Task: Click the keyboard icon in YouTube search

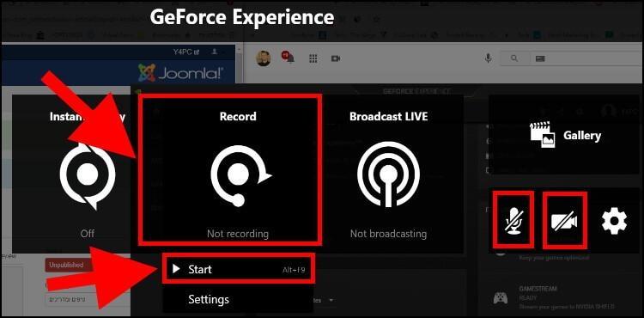Action: click(x=540, y=58)
